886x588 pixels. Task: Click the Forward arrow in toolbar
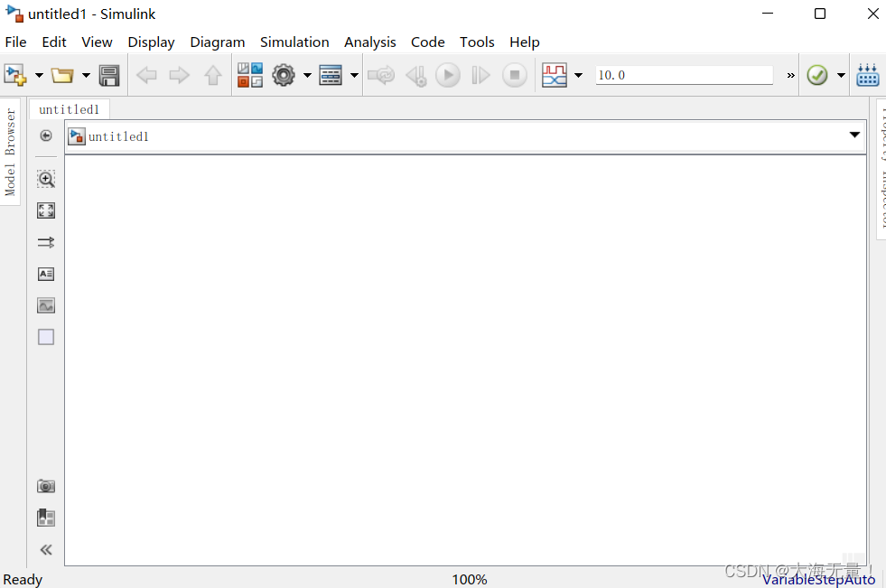click(180, 75)
